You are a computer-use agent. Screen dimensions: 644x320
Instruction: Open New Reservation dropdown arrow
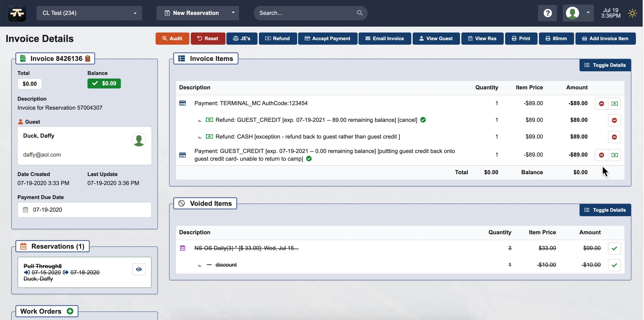coord(233,12)
